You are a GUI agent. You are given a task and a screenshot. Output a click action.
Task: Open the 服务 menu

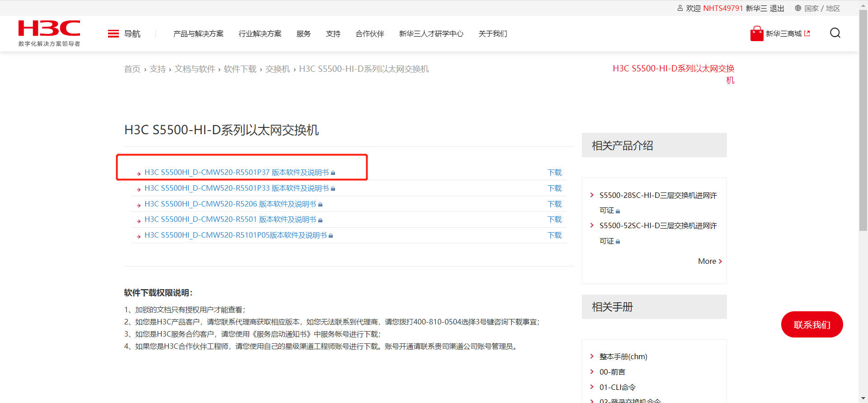pos(304,34)
